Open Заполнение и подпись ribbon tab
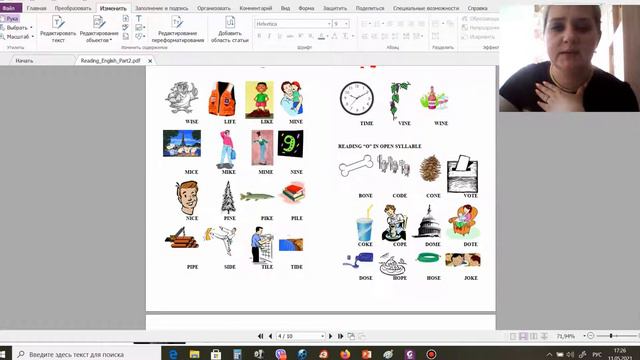The image size is (640, 360). 162,8
